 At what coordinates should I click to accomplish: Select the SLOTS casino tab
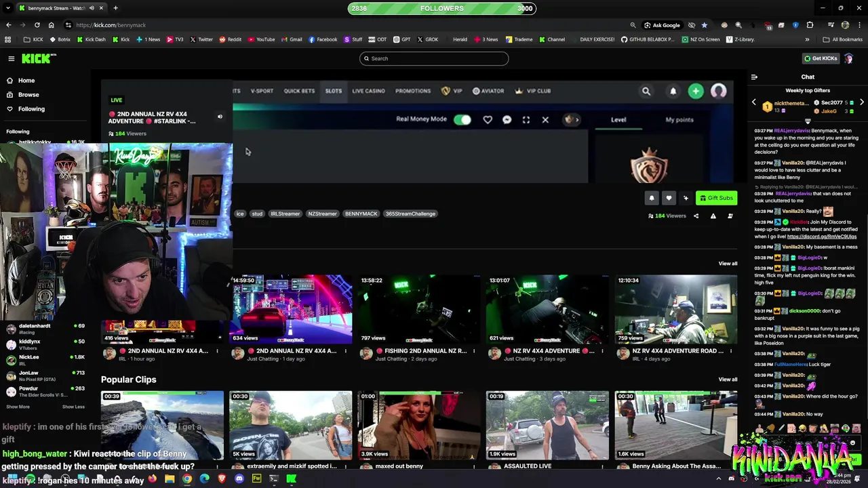(334, 91)
